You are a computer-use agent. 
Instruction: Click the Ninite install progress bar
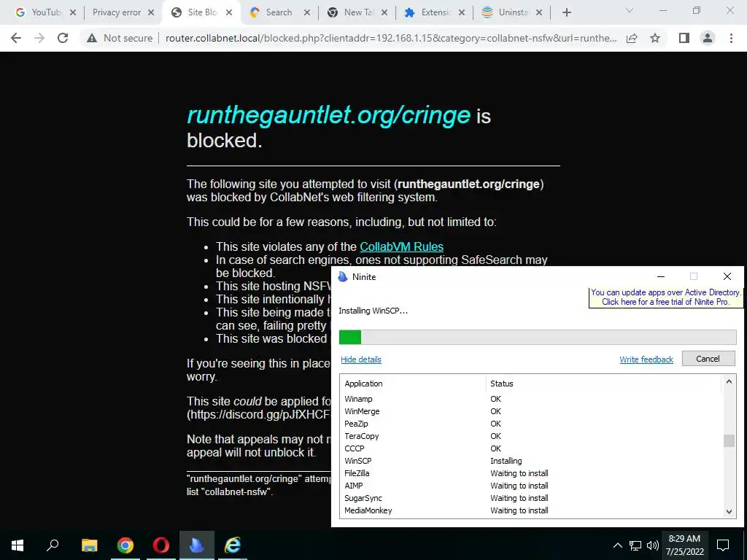[x=538, y=337]
